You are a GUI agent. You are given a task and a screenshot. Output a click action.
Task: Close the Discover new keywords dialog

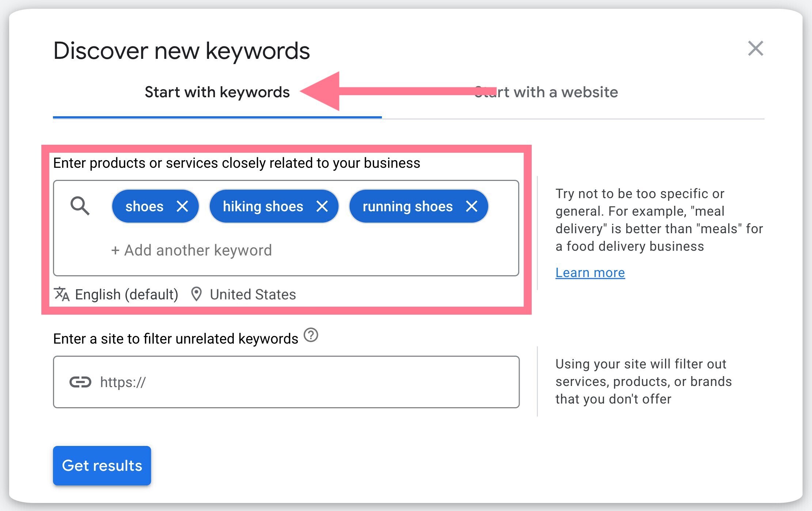click(x=755, y=48)
